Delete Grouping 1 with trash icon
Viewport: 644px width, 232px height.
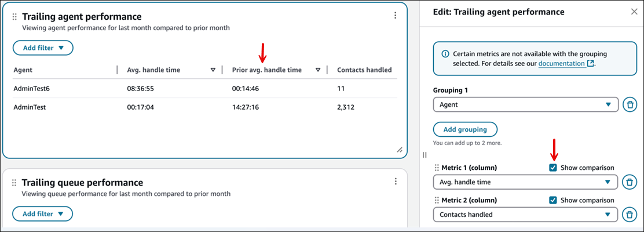629,105
